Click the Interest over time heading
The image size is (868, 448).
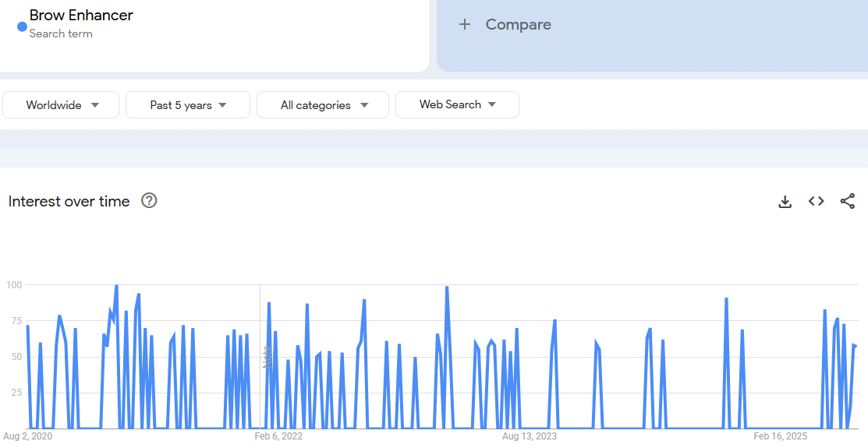pos(69,202)
